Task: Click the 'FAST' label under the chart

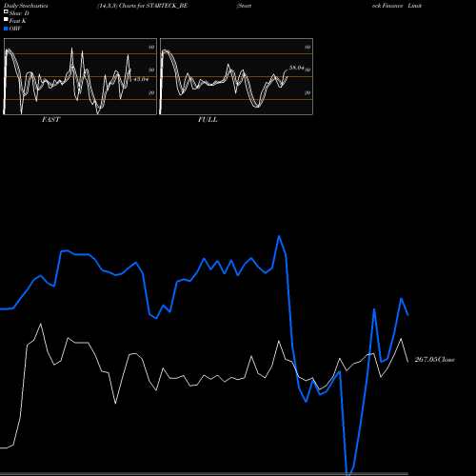Action: click(50, 120)
